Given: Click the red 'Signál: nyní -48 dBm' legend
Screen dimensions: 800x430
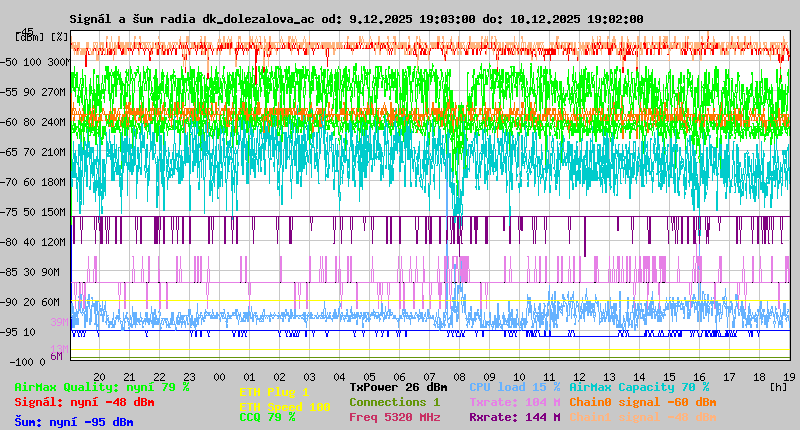Looking at the screenshot, I should tap(84, 402).
